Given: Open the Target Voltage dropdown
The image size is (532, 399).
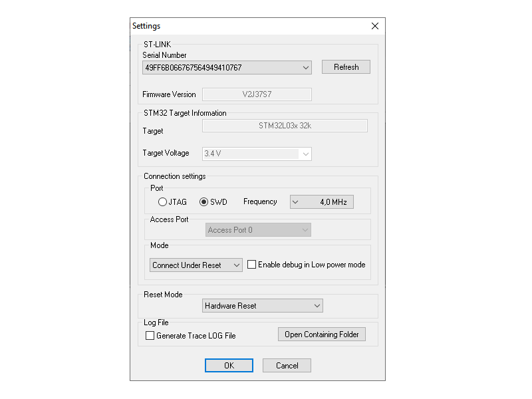Looking at the screenshot, I should (257, 154).
